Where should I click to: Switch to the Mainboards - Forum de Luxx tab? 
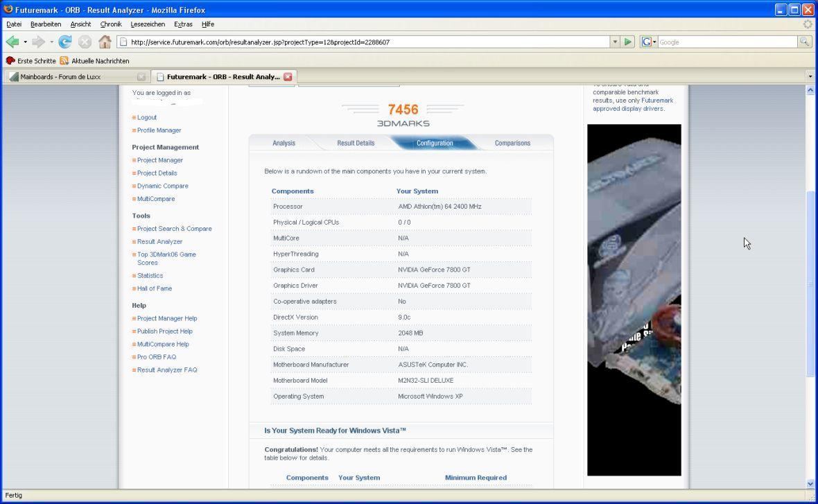77,77
